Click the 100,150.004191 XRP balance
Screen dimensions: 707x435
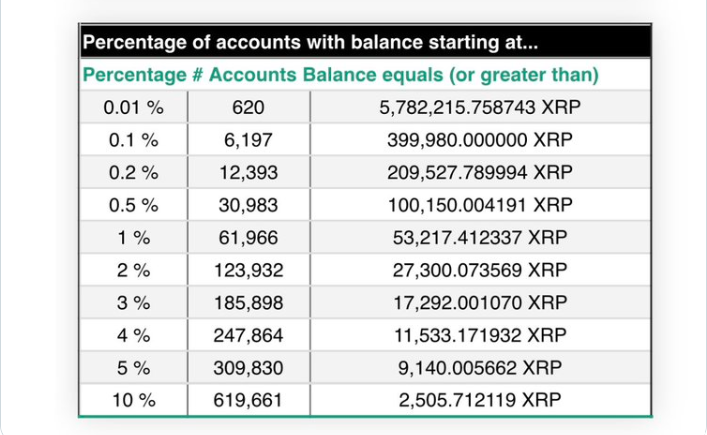pyautogui.click(x=480, y=205)
